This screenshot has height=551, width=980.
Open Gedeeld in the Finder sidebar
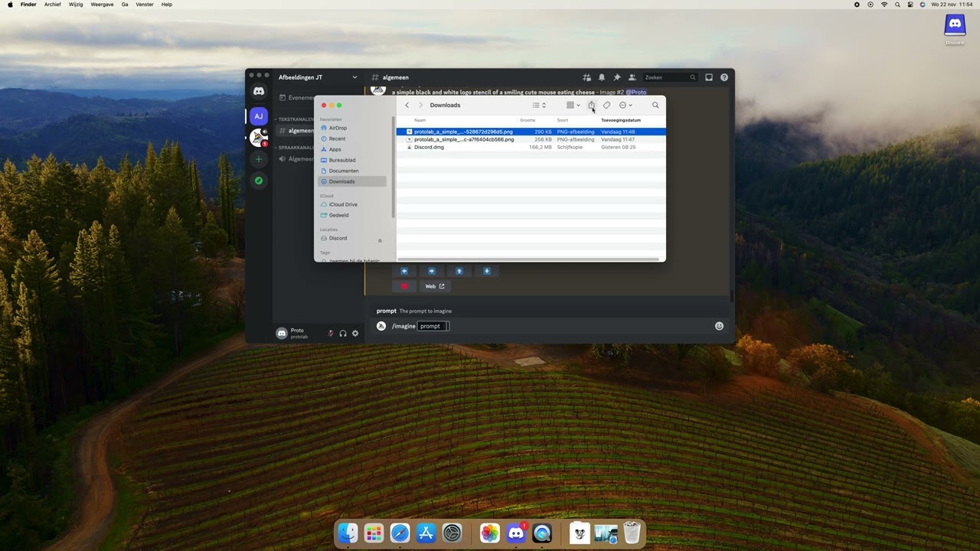[353, 215]
